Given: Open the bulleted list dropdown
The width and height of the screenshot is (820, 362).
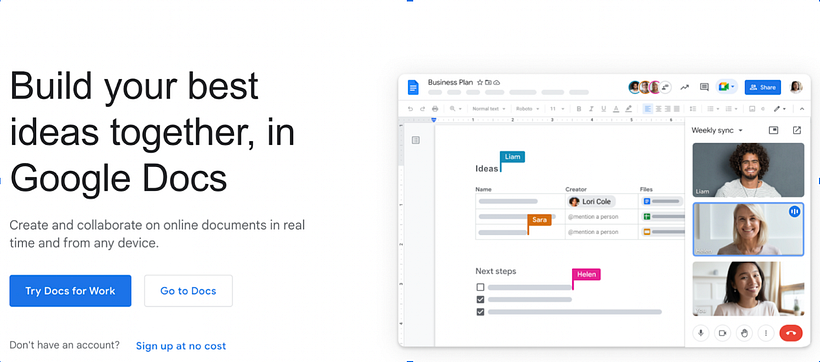Looking at the screenshot, I should coord(713,109).
